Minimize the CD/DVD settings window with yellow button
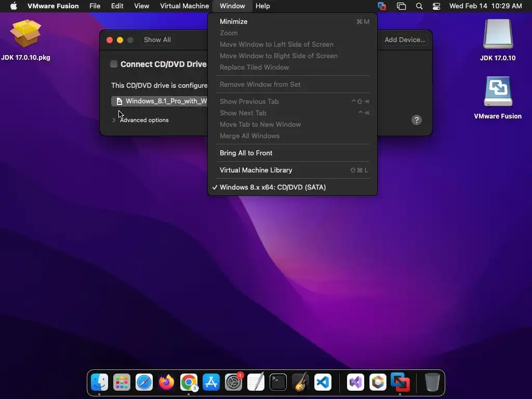 coord(120,40)
